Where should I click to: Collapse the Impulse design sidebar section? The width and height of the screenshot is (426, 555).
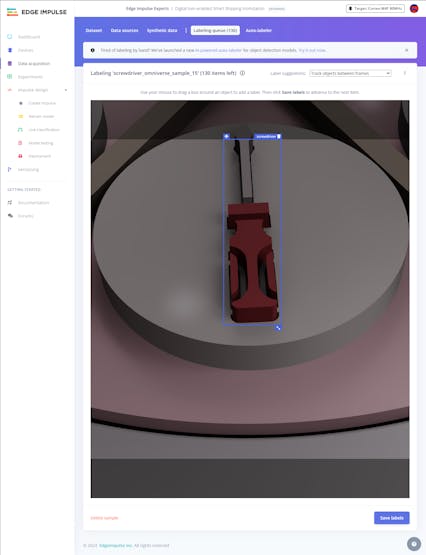tap(66, 90)
